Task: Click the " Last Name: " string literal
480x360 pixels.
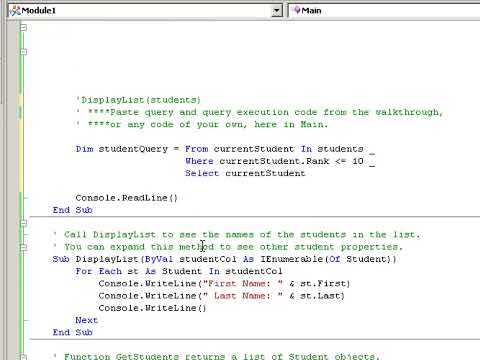Action: (x=243, y=296)
